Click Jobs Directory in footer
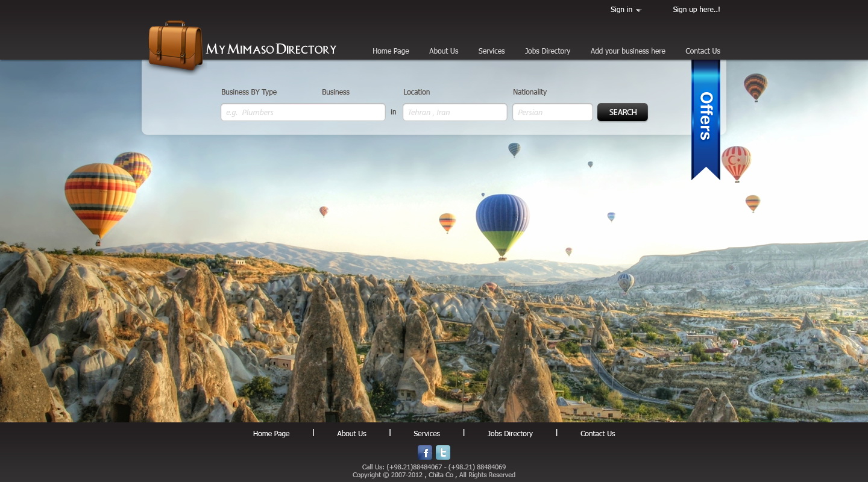The image size is (868, 482). coord(510,434)
